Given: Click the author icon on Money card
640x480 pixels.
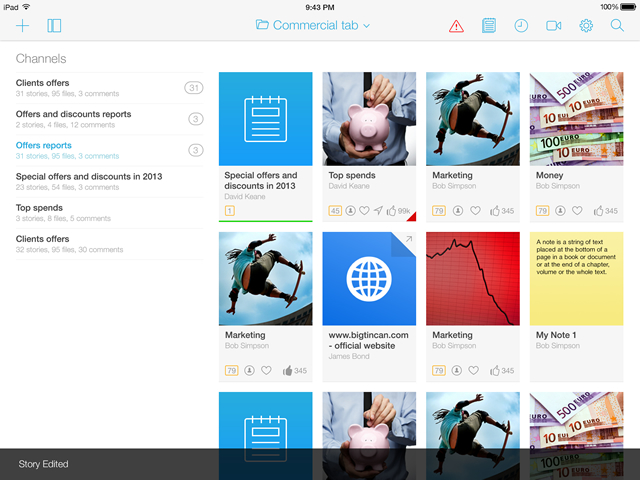Looking at the screenshot, I should [560, 211].
